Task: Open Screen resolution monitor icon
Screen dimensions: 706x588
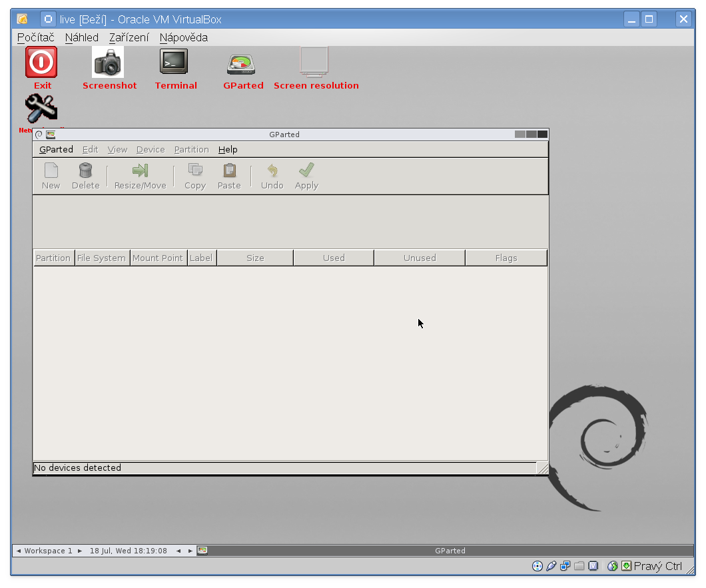Action: click(x=314, y=62)
